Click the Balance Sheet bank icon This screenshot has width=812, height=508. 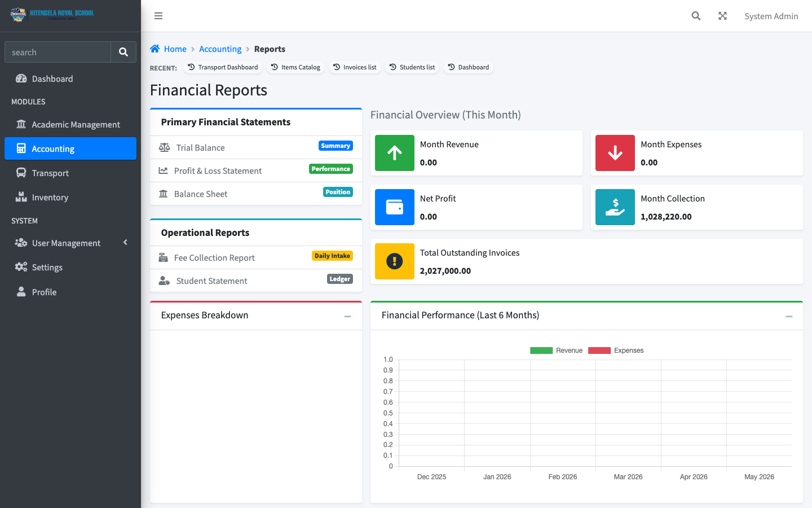pyautogui.click(x=163, y=194)
